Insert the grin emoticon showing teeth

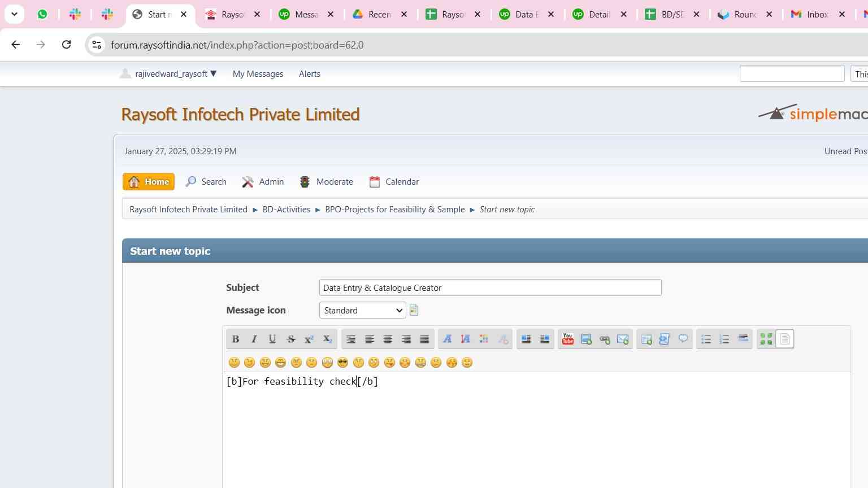pyautogui.click(x=280, y=363)
